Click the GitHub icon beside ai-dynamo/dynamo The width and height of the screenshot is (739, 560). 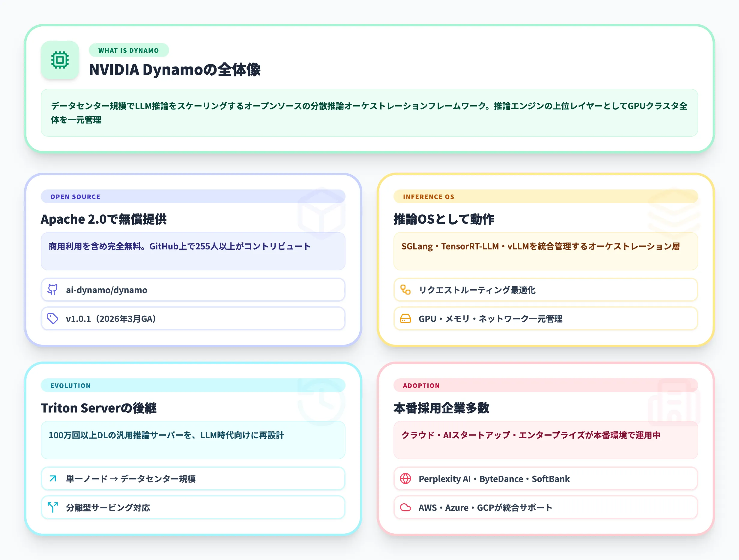52,290
